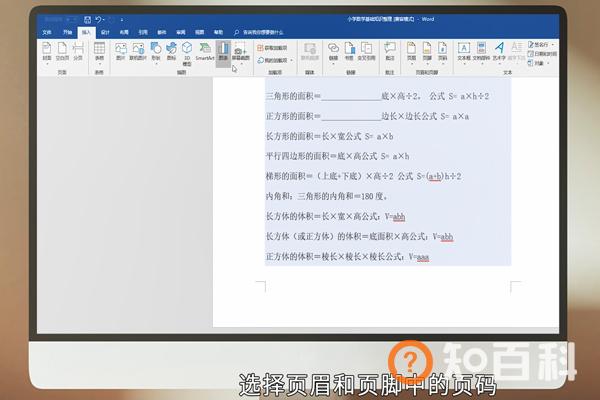This screenshot has height=400, width=600.
Task: Open the cover page gallery (封面)
Action: pos(47,53)
